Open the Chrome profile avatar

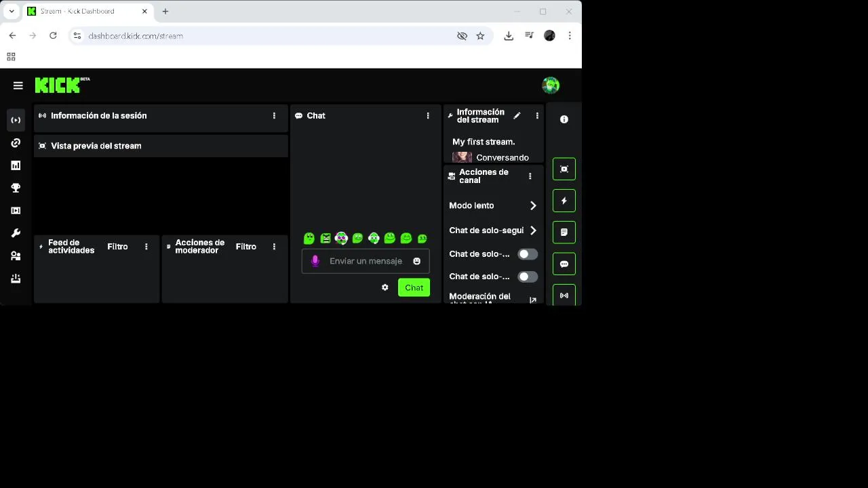[549, 36]
